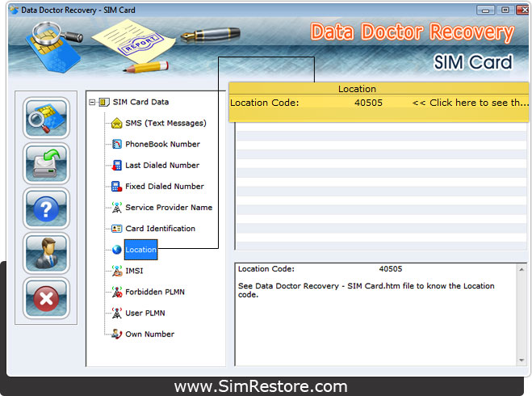The width and height of the screenshot is (532, 396).
Task: Select Last Dialed Number entry
Action: click(162, 166)
